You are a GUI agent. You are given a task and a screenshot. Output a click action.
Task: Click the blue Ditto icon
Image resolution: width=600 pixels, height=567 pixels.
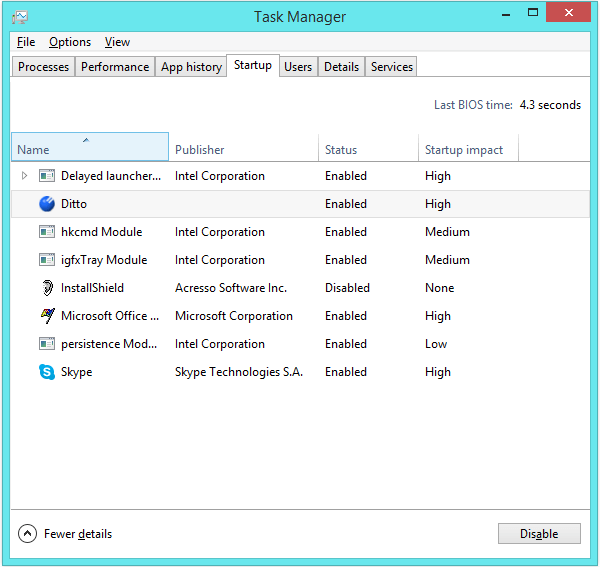47,204
